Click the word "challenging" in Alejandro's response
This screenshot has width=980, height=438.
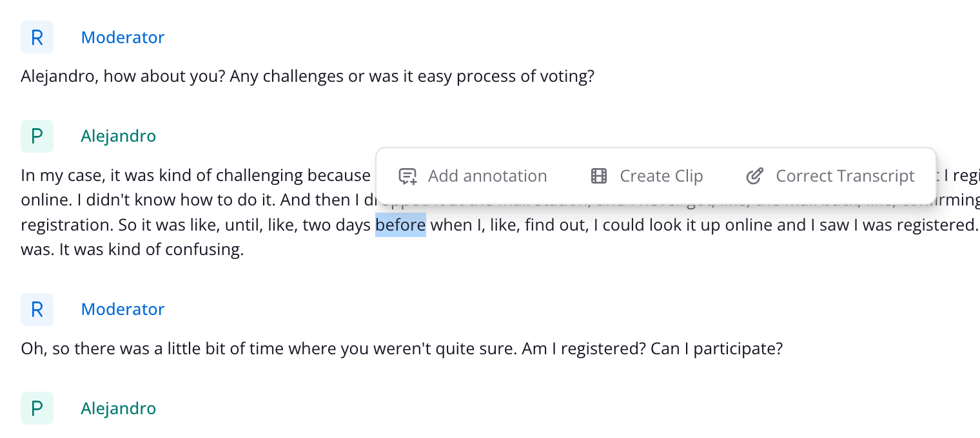[259, 176]
